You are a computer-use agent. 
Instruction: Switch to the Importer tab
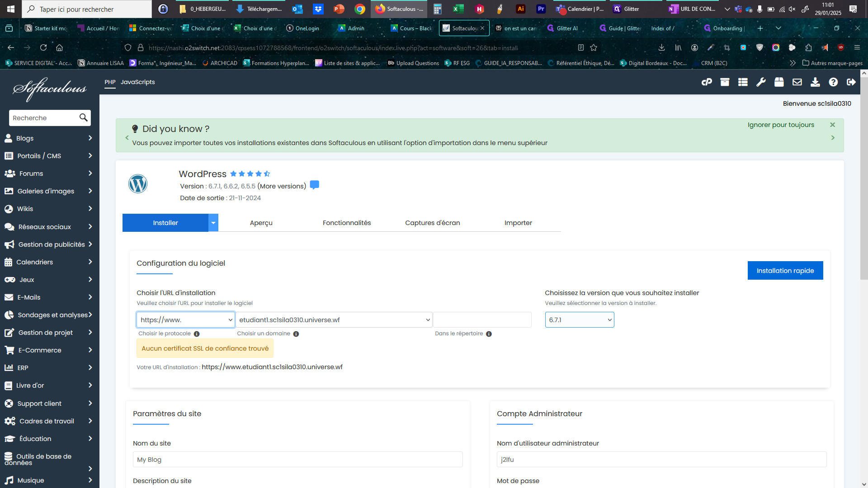pos(518,223)
